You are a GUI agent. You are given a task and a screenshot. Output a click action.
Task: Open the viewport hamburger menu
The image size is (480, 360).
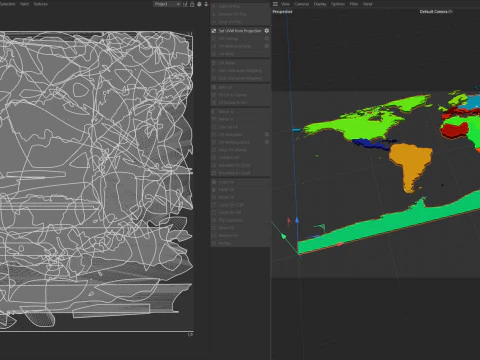click(x=275, y=4)
